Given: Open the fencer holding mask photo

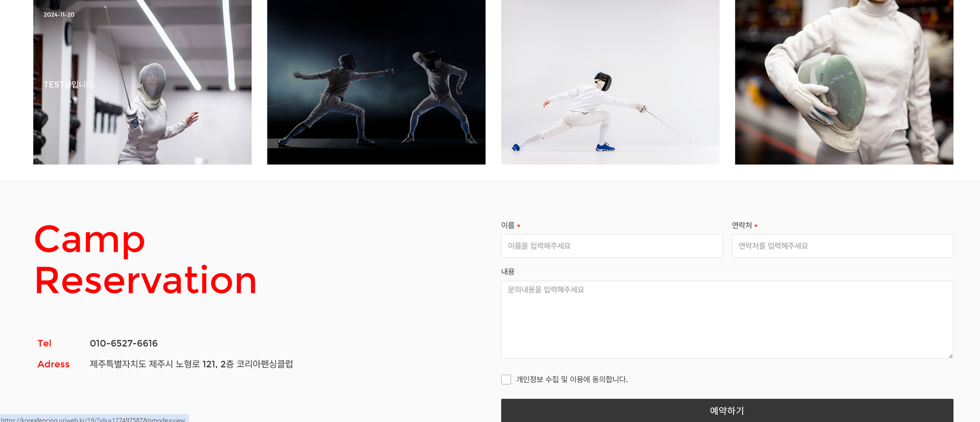Looking at the screenshot, I should tap(844, 82).
